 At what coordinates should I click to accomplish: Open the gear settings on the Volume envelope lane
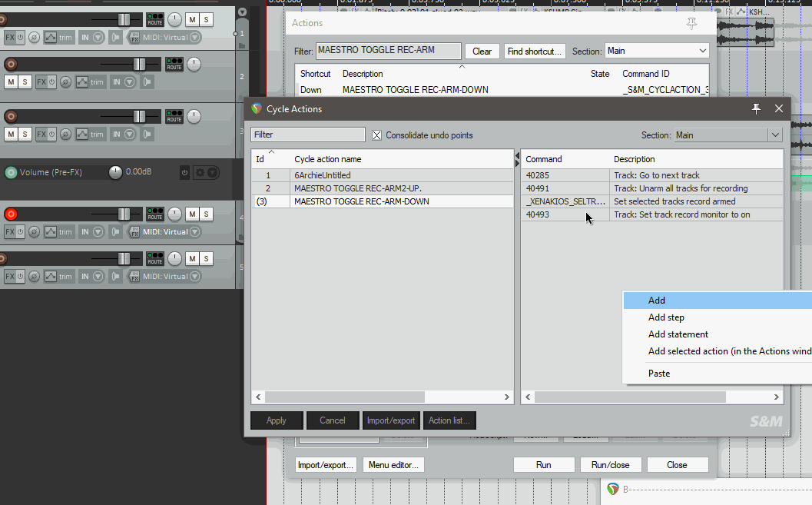tap(200, 172)
